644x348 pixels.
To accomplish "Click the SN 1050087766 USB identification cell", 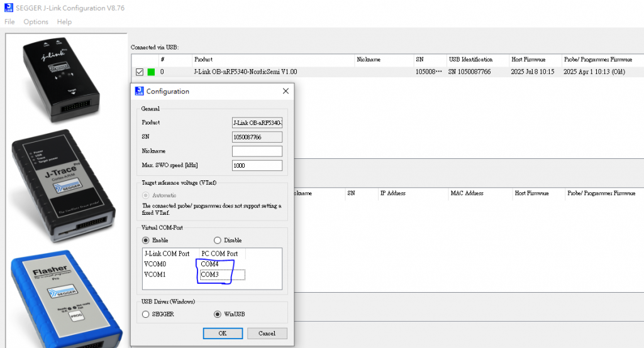I will pos(469,72).
